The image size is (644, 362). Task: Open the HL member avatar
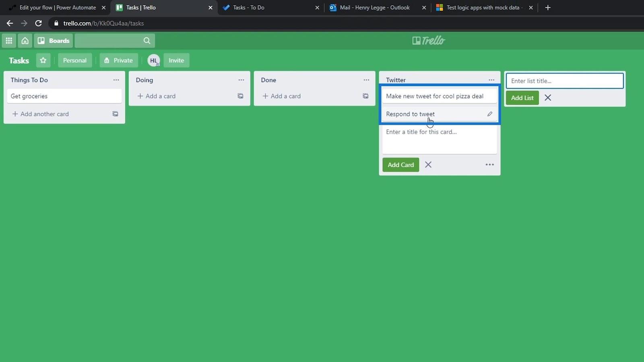153,60
